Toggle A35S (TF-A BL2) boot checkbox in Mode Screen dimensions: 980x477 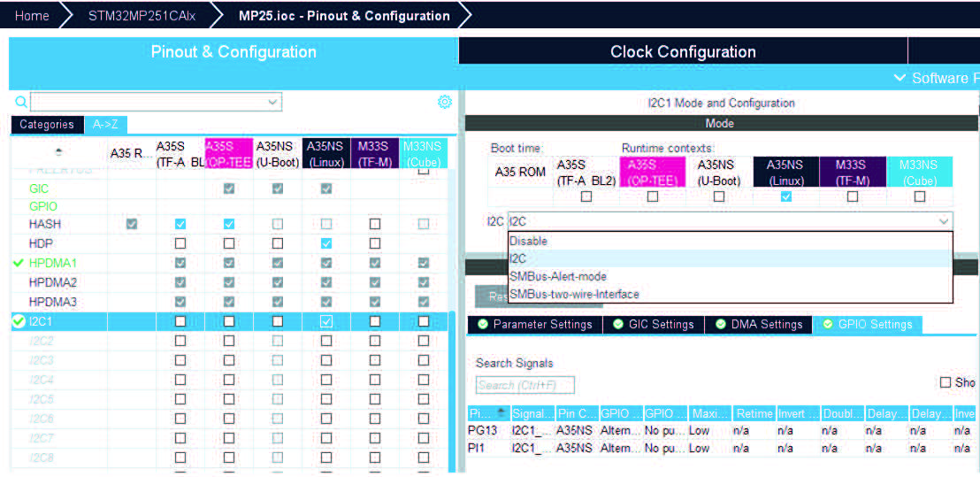(586, 196)
